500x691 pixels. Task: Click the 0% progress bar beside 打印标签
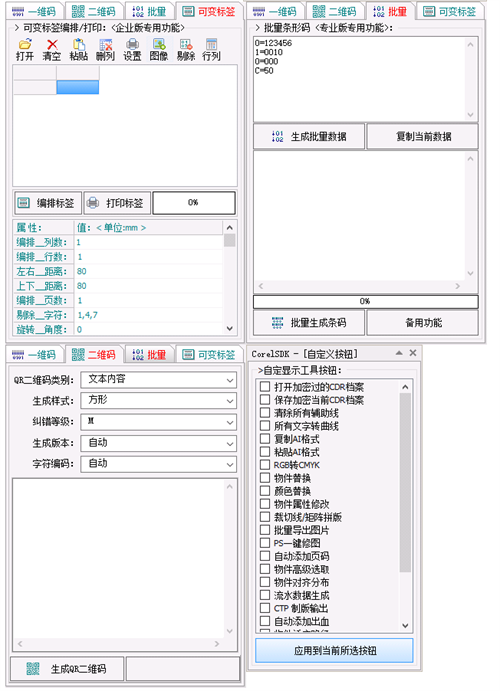pos(194,203)
